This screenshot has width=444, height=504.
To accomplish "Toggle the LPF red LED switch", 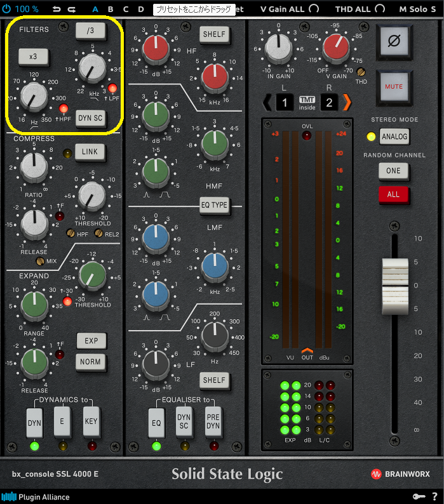I will tap(112, 88).
